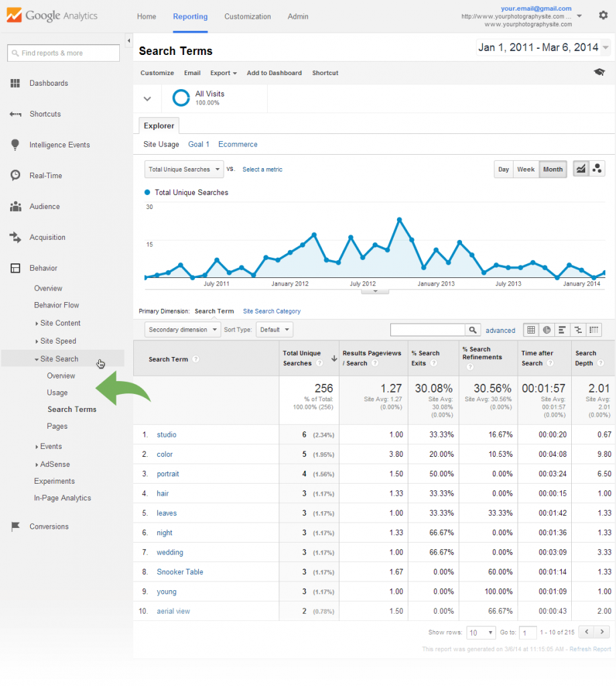Switch to the pie chart Percentage view
This screenshot has width=616, height=686.
[x=546, y=330]
